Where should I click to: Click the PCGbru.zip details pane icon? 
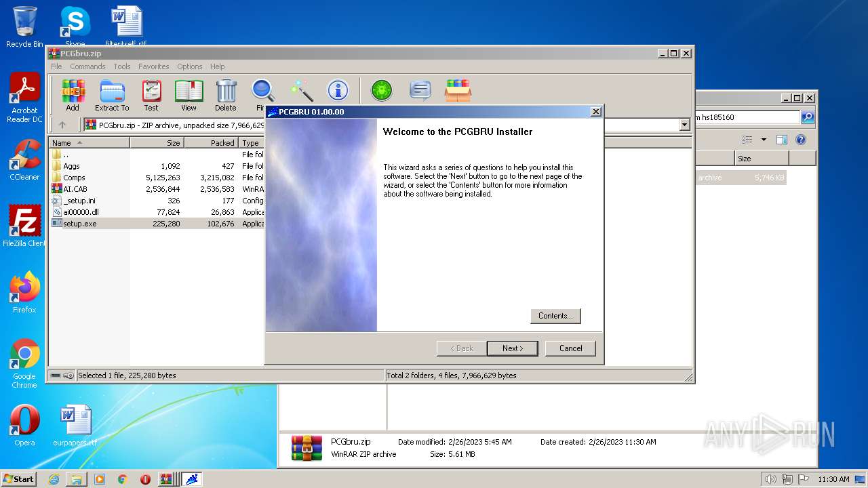click(x=307, y=448)
